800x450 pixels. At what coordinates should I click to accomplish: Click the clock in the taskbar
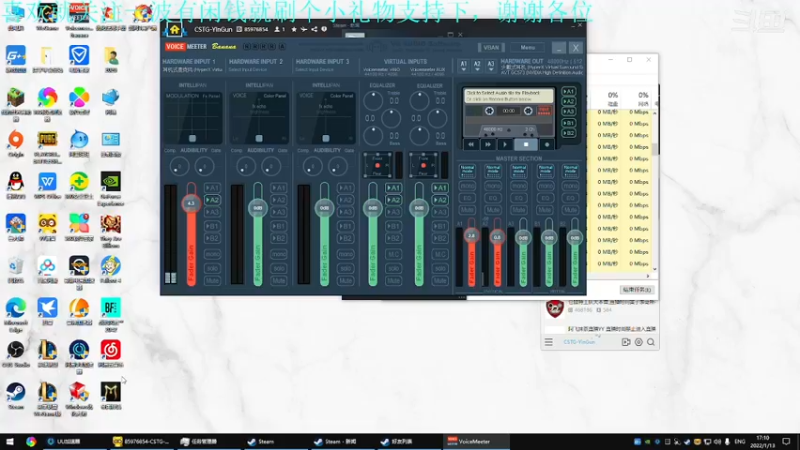[762, 442]
